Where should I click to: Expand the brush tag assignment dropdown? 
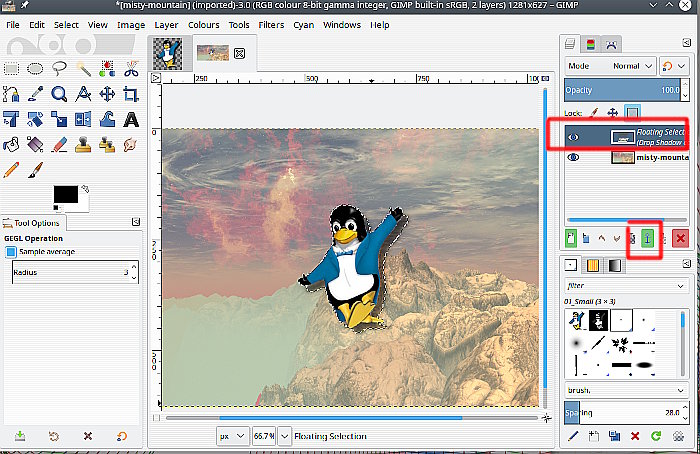(680, 390)
